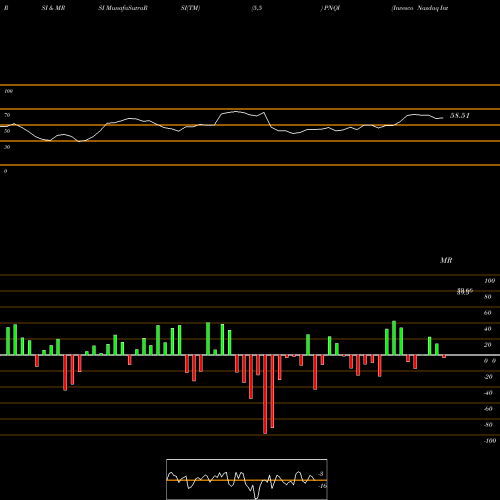500x500 pixels.
Task: Click the RSI value label 58.51
Action: 460,116
